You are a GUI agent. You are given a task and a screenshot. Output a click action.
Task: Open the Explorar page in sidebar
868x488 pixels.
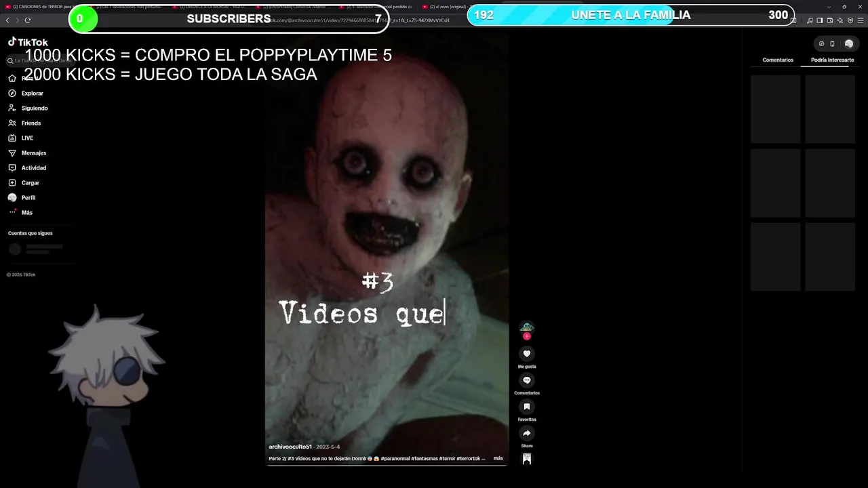click(x=26, y=94)
